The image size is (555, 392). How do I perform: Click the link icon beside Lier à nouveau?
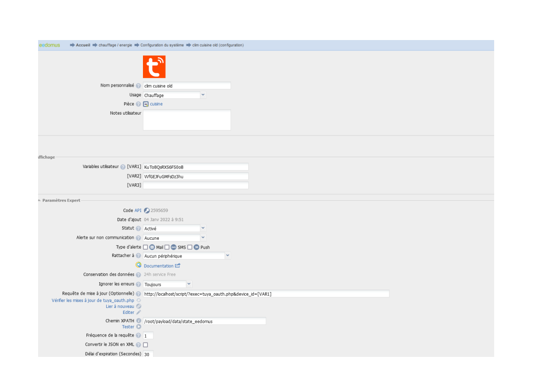(139, 306)
